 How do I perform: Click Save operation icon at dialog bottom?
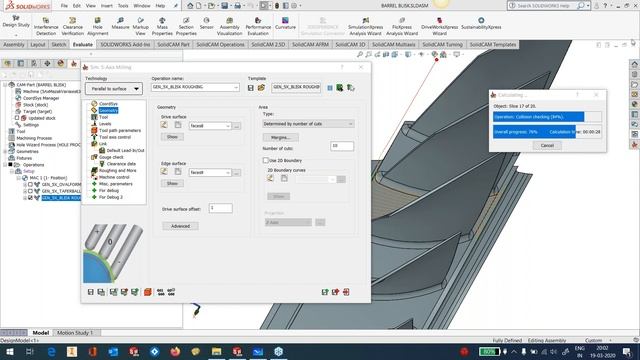(x=91, y=292)
